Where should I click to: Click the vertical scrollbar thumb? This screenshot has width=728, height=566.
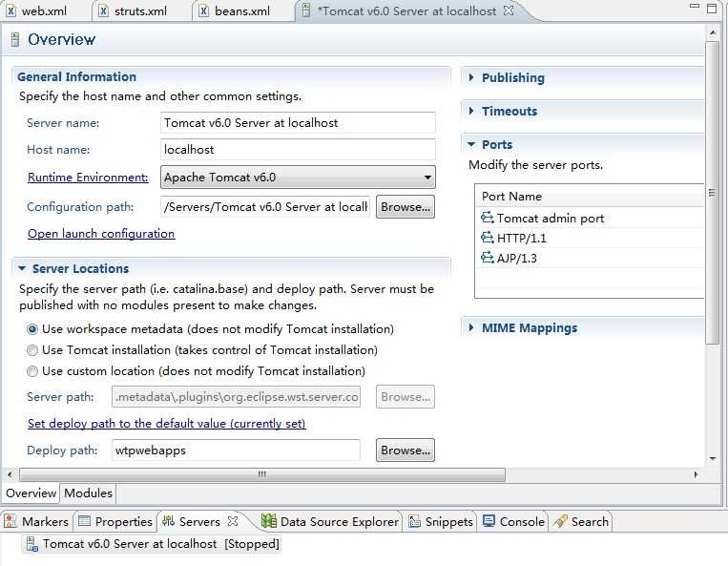(x=712, y=192)
